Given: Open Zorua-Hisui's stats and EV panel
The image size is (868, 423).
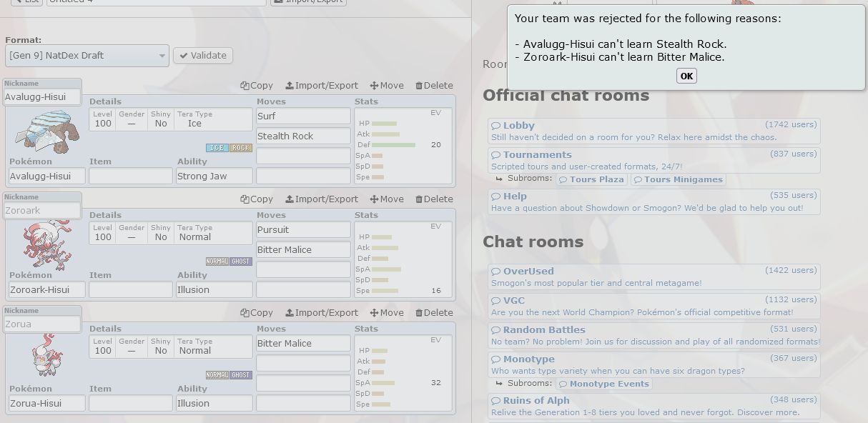Looking at the screenshot, I should pyautogui.click(x=403, y=373).
